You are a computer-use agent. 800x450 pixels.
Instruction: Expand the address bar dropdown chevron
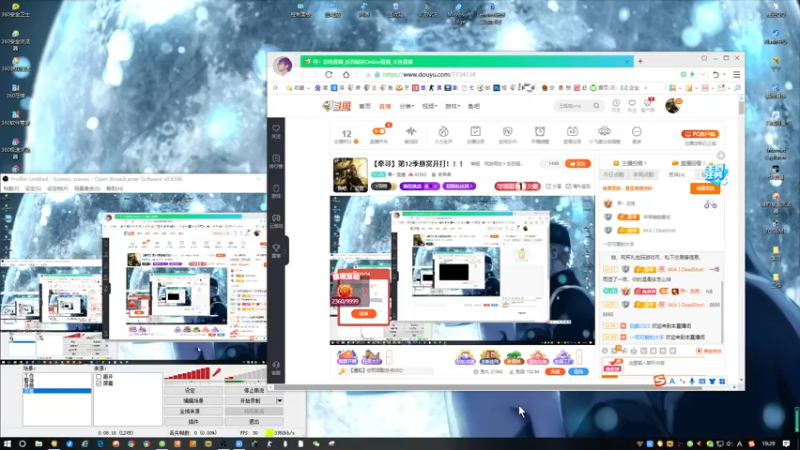pos(703,74)
